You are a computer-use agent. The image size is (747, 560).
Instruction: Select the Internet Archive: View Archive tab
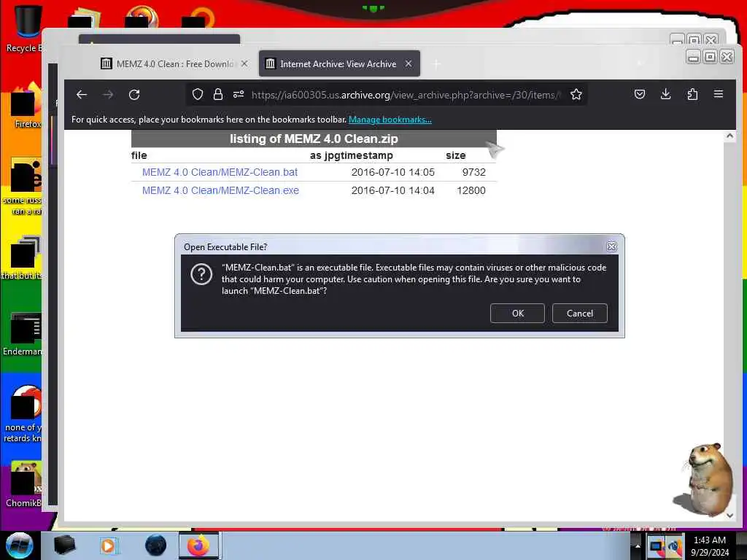coord(339,64)
